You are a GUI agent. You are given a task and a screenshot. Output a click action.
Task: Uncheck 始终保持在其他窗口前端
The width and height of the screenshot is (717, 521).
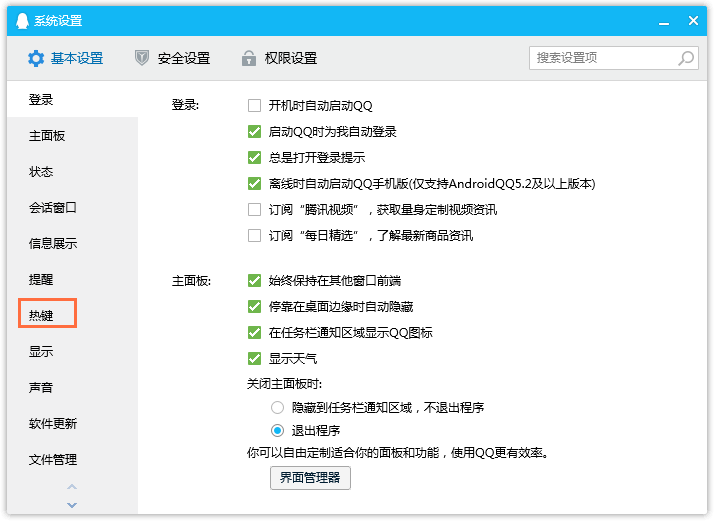tap(254, 280)
